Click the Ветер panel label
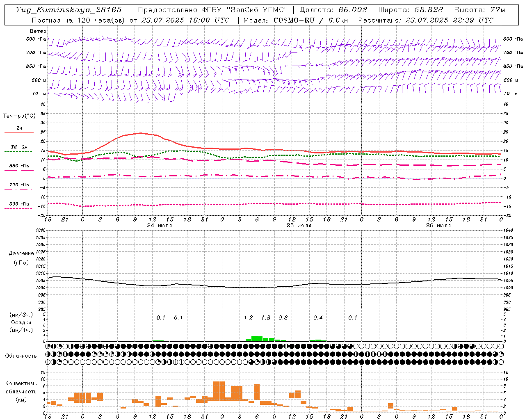The height and width of the screenshot is (420, 525). (x=38, y=31)
